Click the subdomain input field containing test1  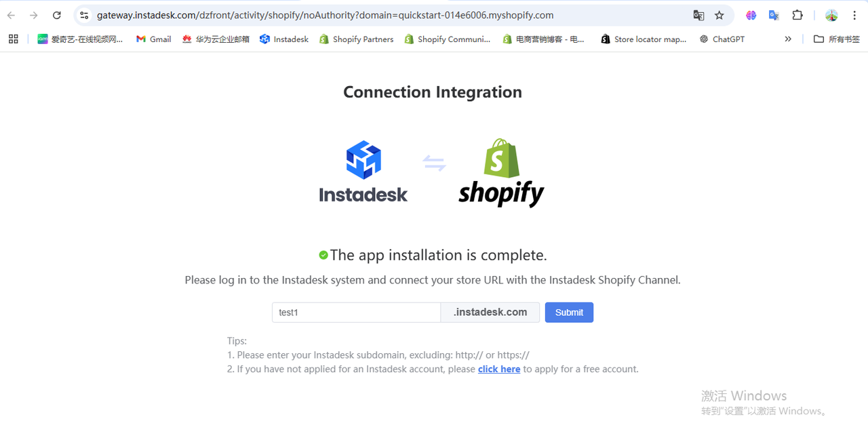356,313
